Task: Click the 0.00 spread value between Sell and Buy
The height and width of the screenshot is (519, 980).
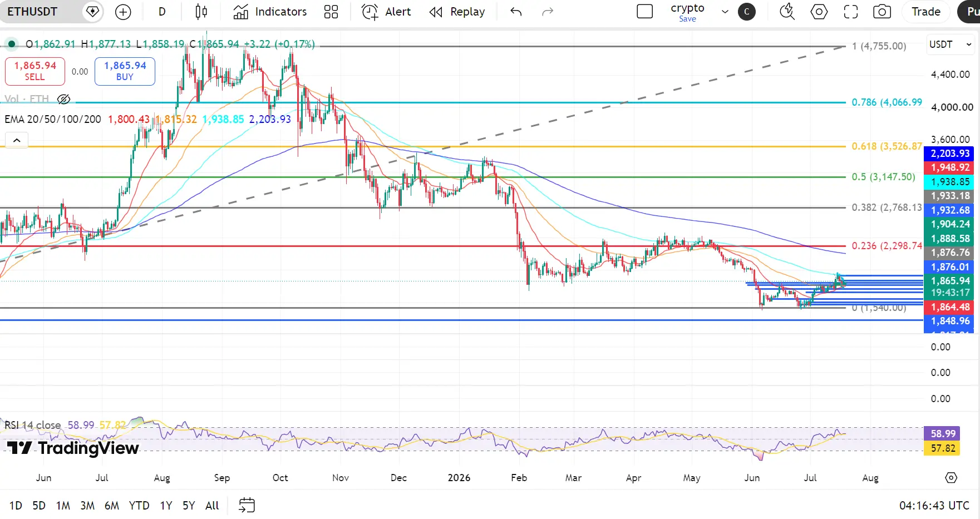Action: [x=80, y=71]
